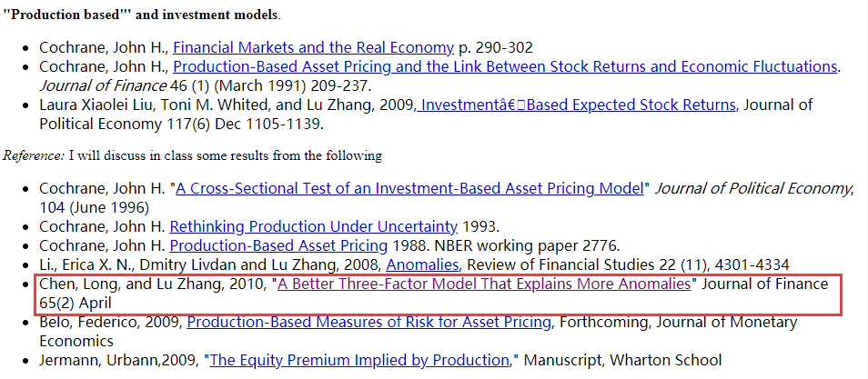This screenshot has width=868, height=379.
Task: Follow Production-Based Measures of Risk link
Action: click(x=368, y=322)
